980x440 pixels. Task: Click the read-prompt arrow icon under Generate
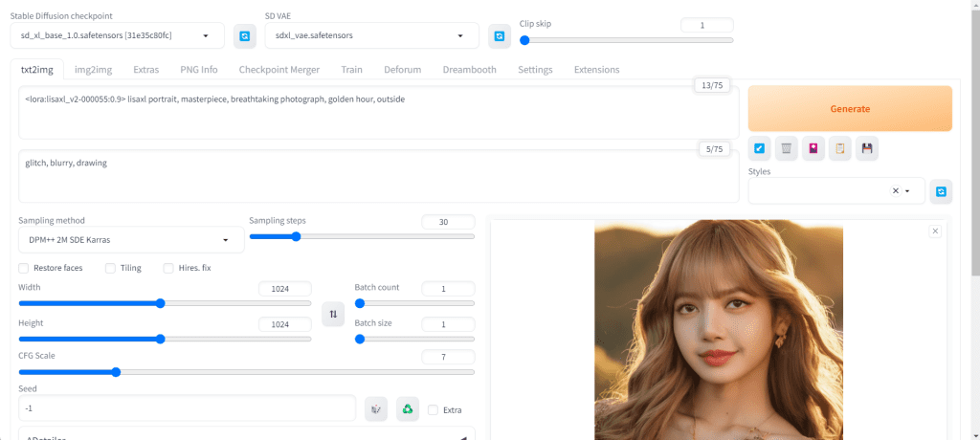click(x=760, y=148)
